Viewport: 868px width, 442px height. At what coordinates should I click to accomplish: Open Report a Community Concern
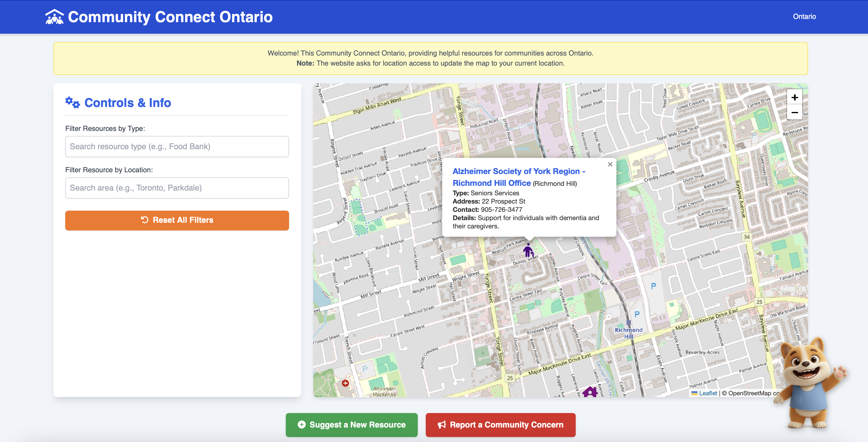500,425
